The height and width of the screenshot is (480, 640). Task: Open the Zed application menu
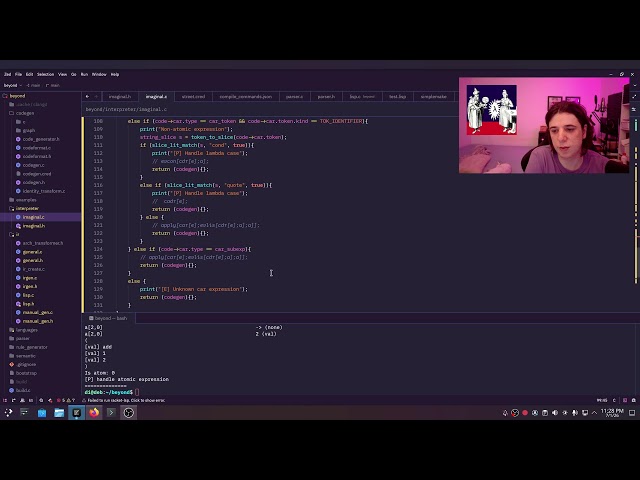point(7,74)
